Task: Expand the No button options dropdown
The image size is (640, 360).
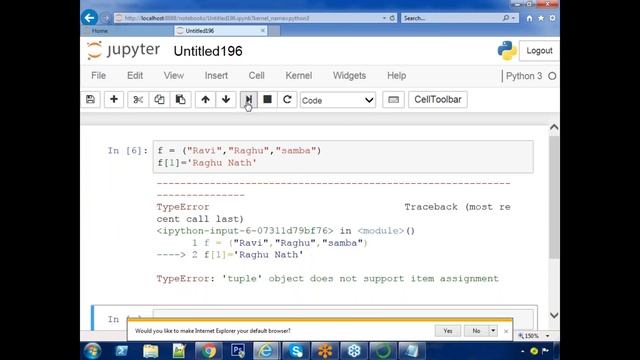Action: [x=493, y=331]
